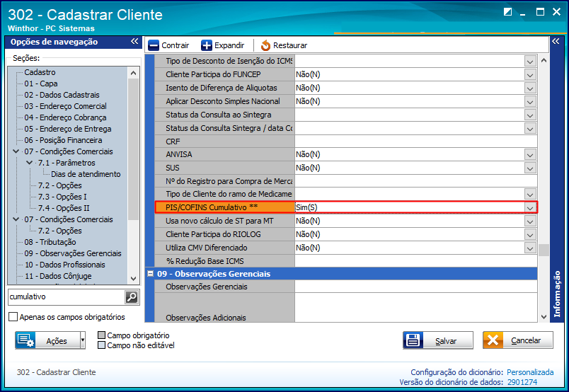Screen dimensions: 569x392
Task: Click the Expandir plus icon
Action: coord(207,45)
